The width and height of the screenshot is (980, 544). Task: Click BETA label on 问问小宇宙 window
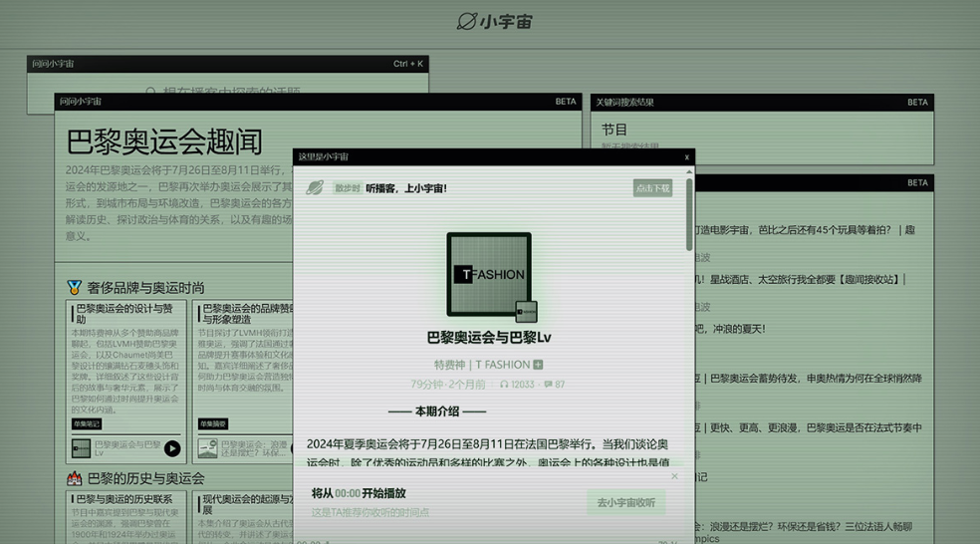tap(566, 102)
